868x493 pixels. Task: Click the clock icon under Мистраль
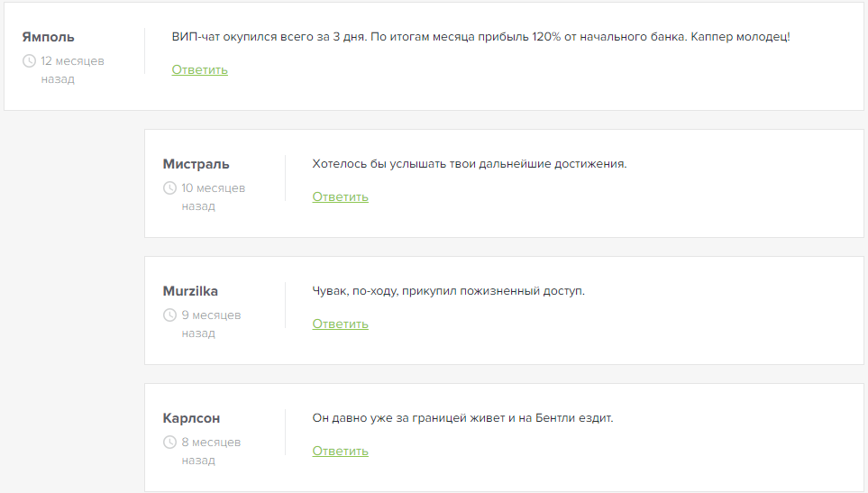click(x=169, y=188)
